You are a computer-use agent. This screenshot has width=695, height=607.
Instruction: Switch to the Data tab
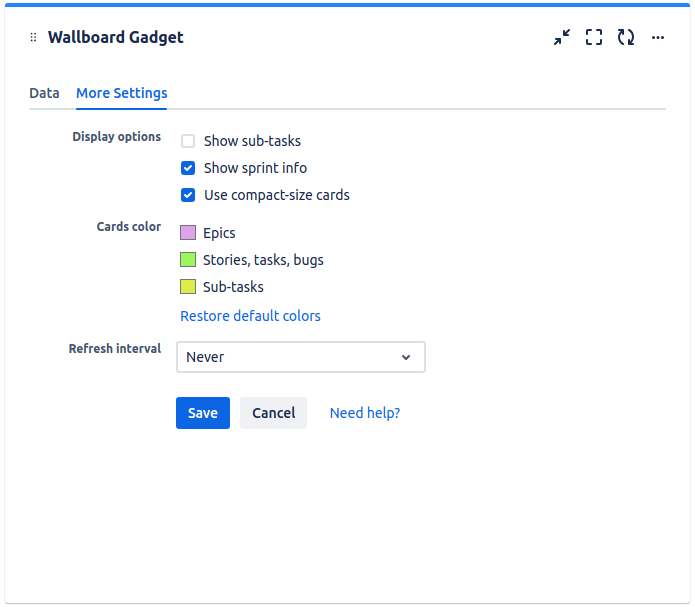(x=44, y=93)
